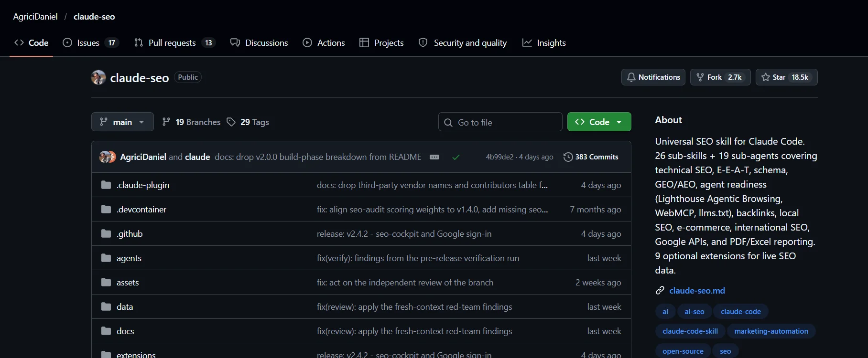Click the repository owner avatar beside claude-seo
868x358 pixels.
(98, 77)
